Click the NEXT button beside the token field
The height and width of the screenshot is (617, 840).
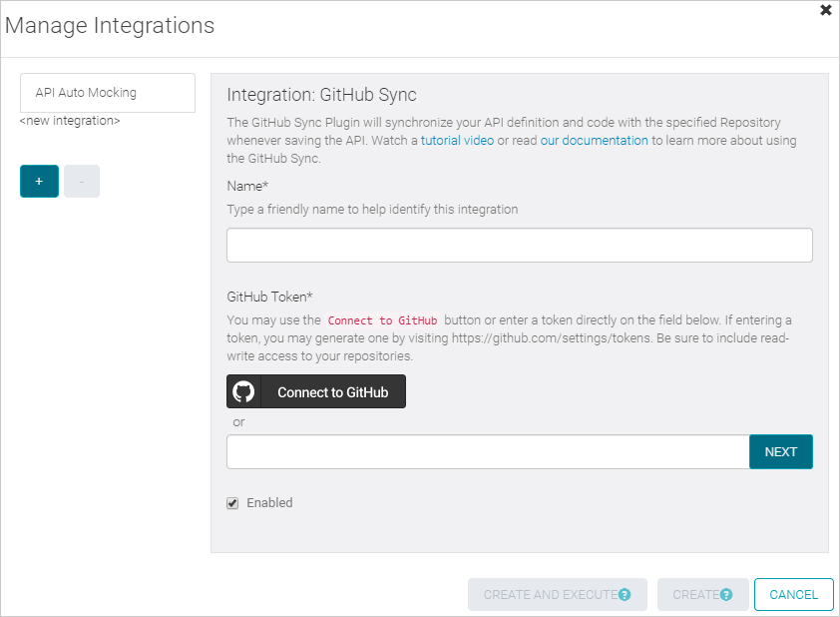(x=781, y=451)
